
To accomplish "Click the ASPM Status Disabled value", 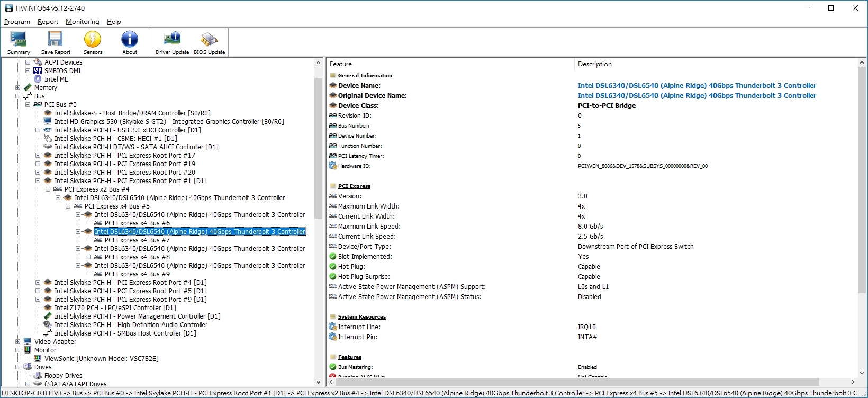I will (x=589, y=296).
